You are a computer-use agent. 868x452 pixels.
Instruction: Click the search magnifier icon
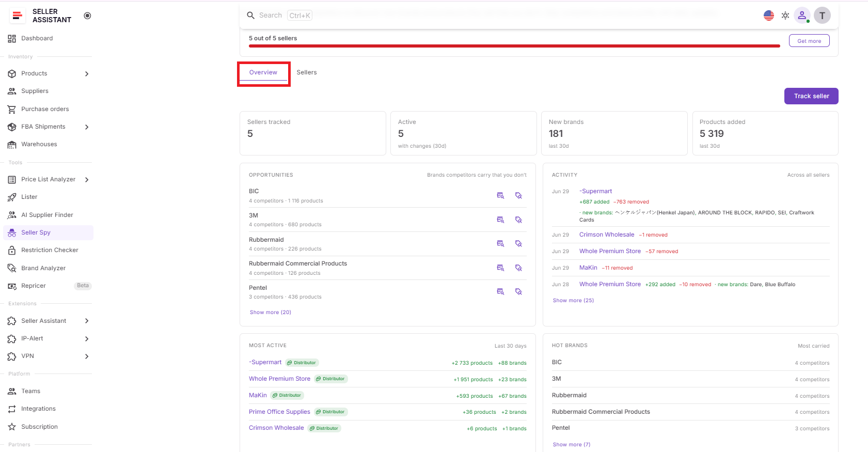(251, 15)
